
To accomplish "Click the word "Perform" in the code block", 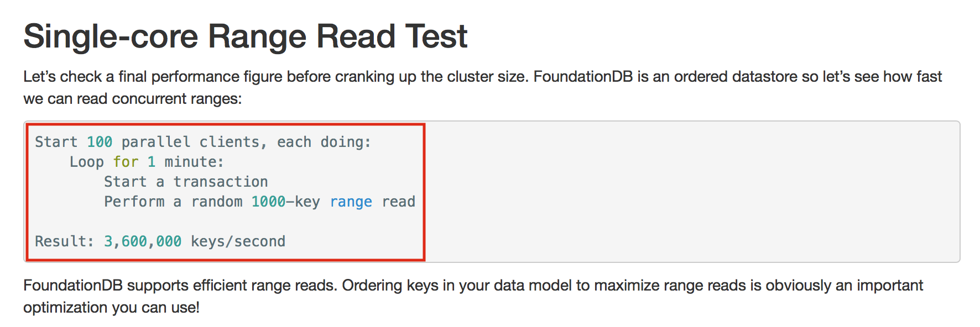I will pos(134,202).
